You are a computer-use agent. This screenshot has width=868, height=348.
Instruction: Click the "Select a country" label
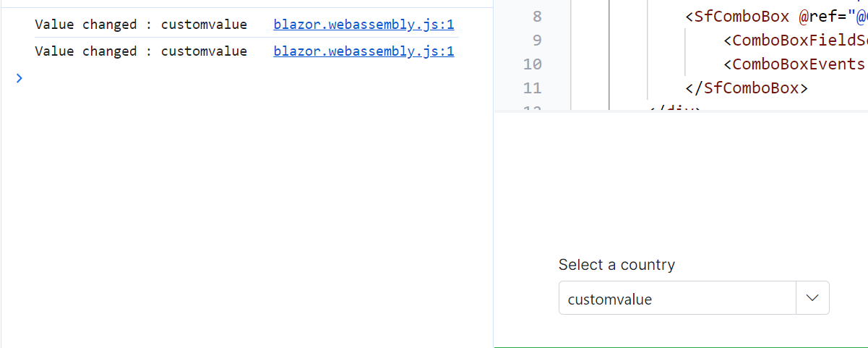(616, 265)
